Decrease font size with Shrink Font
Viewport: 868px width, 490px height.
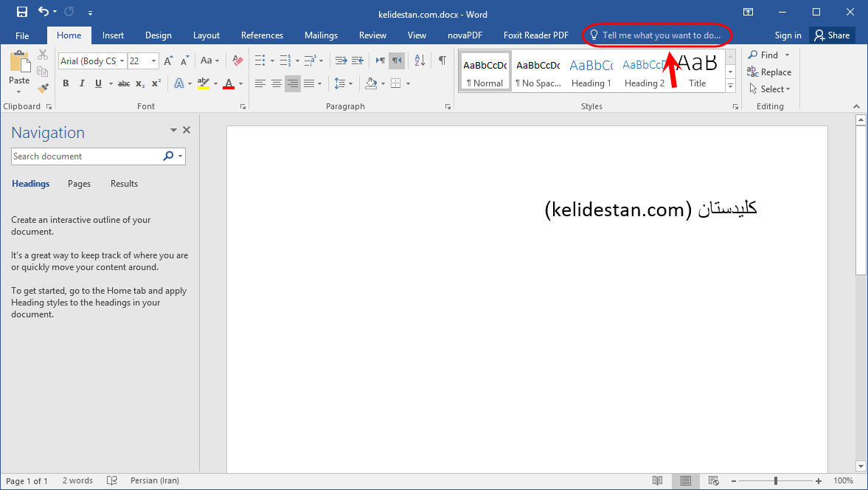point(184,61)
